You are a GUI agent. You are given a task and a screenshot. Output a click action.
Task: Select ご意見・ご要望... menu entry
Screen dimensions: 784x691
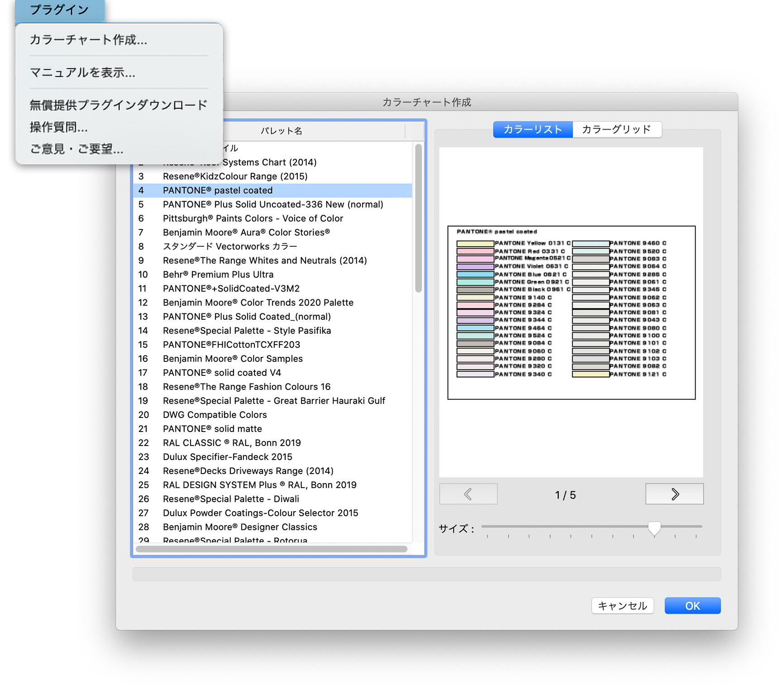coord(76,149)
